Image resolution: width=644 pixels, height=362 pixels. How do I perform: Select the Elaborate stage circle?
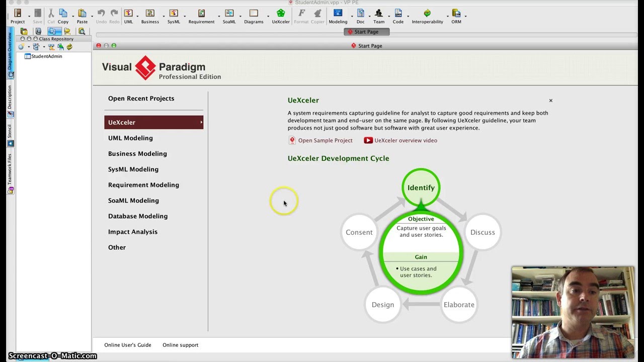(459, 305)
